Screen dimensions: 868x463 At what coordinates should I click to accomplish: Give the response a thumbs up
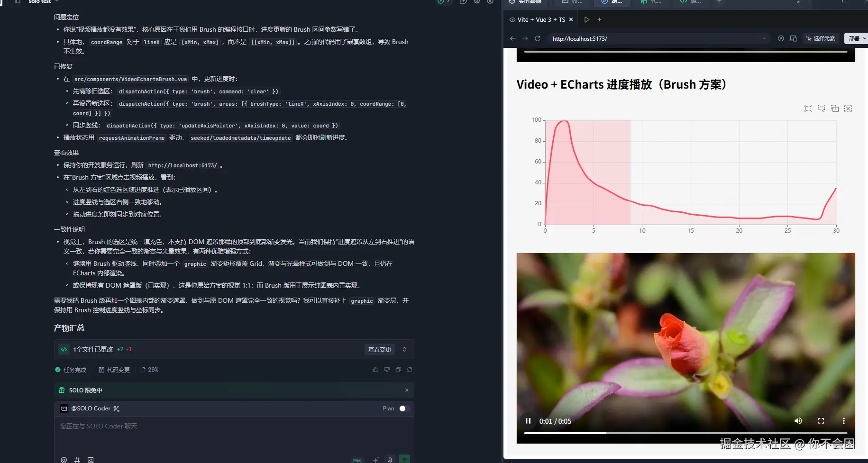click(375, 370)
